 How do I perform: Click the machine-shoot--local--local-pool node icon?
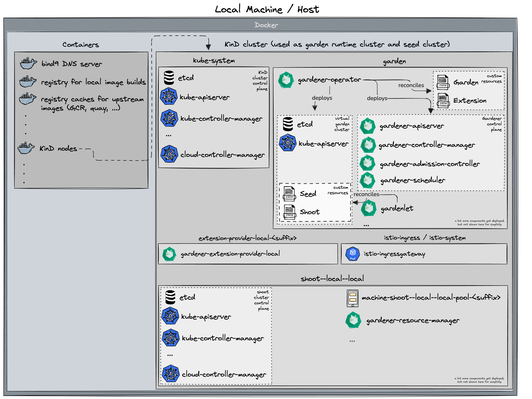click(353, 298)
